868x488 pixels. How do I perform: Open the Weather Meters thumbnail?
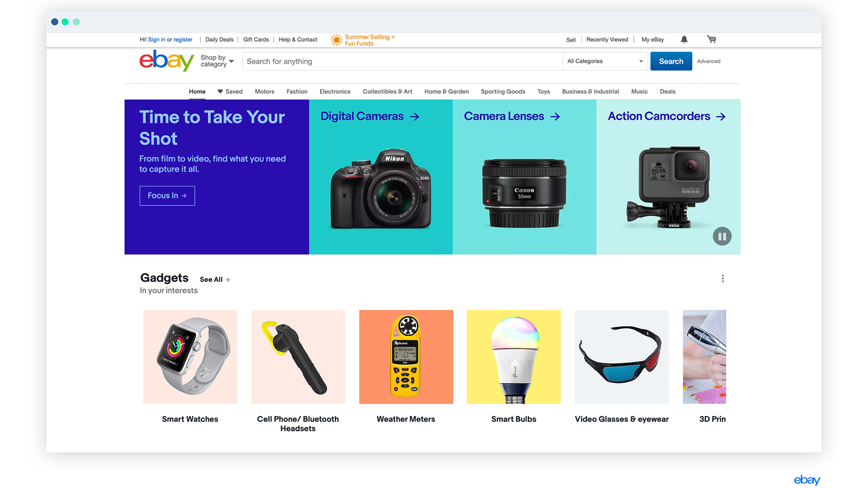[406, 357]
